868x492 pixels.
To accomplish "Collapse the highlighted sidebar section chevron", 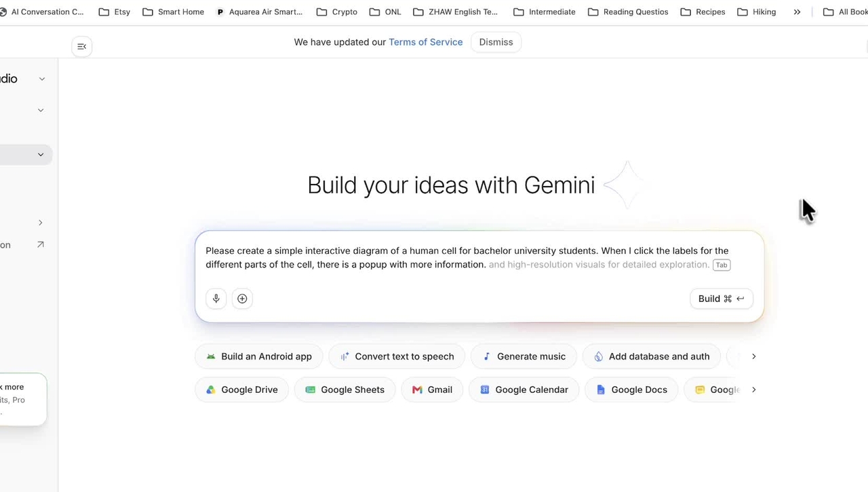I will [x=41, y=155].
